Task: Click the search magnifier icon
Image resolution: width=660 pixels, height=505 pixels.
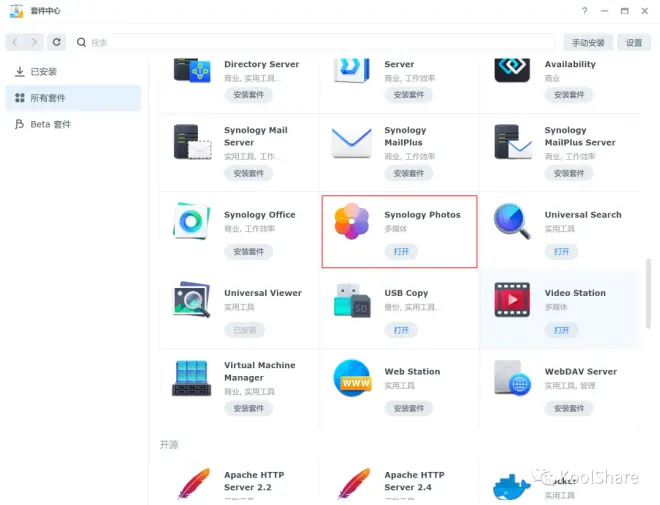Action: pos(81,43)
